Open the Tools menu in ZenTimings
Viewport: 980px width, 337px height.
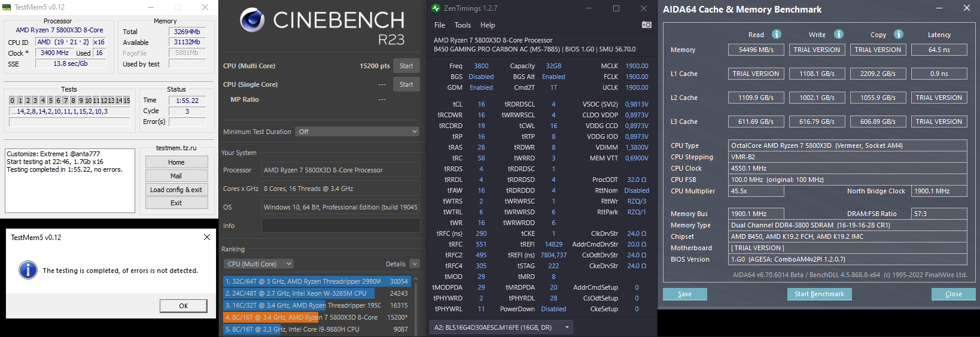pos(462,25)
